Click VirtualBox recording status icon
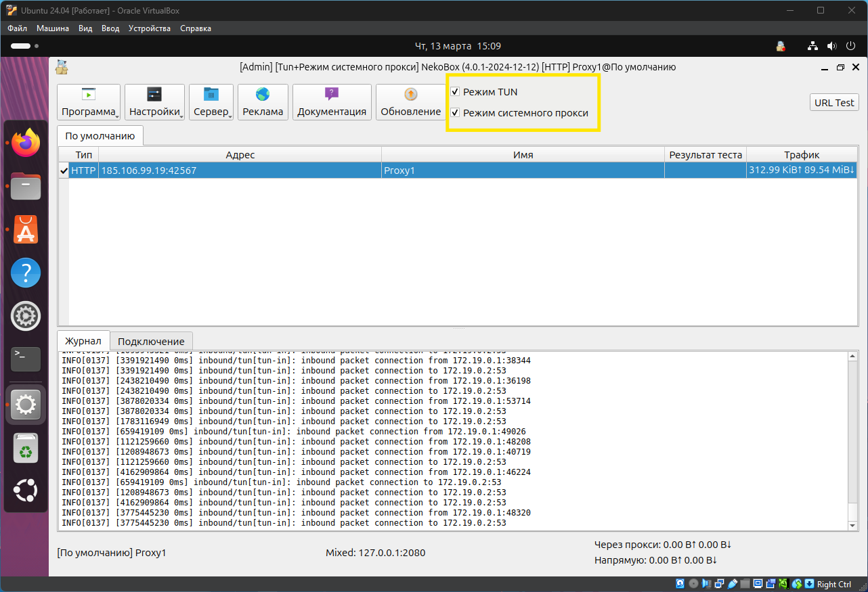 (x=771, y=584)
